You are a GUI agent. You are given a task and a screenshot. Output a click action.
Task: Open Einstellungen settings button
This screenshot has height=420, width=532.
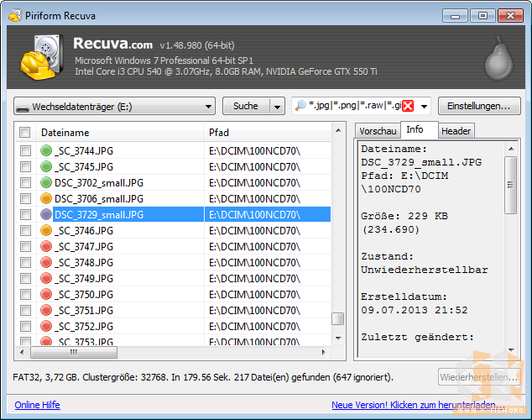(478, 107)
